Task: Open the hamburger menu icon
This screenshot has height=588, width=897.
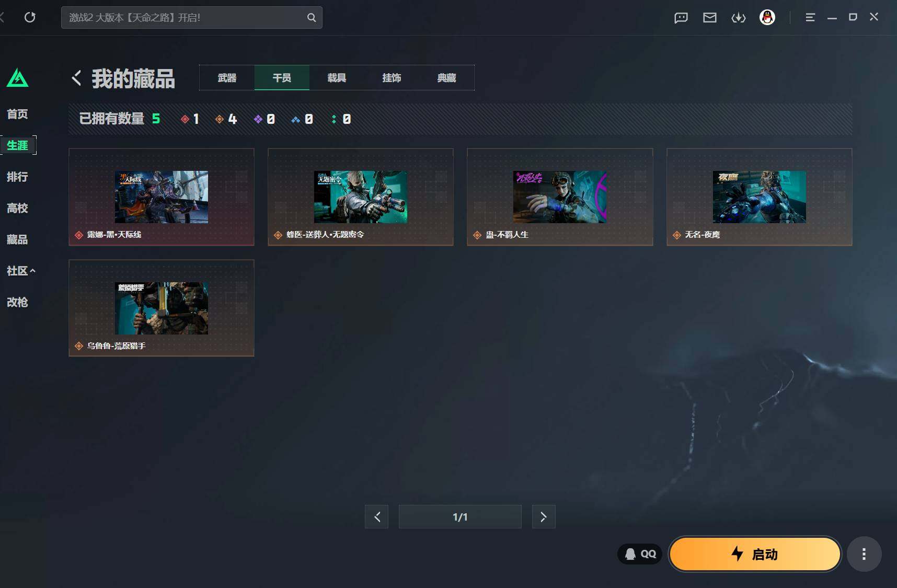Action: (x=810, y=17)
